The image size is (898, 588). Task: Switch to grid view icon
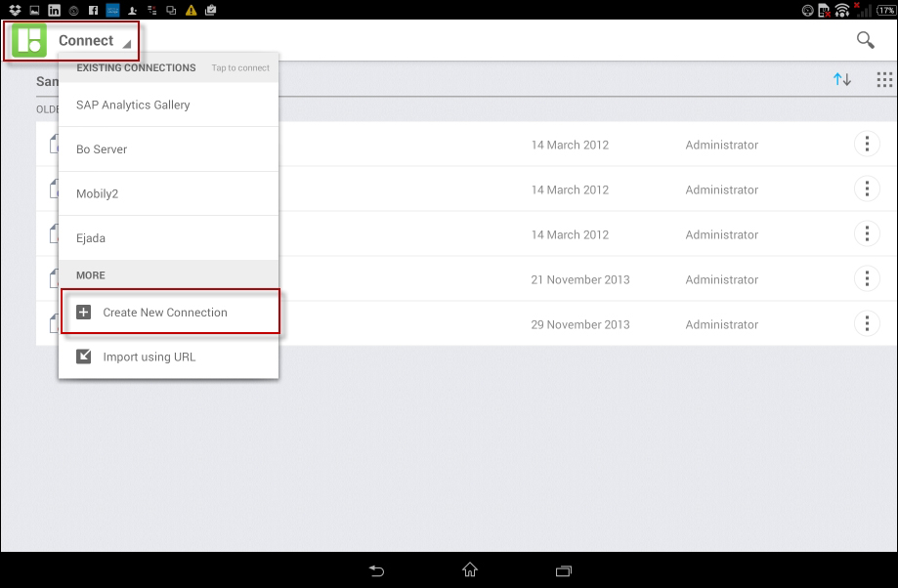[x=884, y=80]
